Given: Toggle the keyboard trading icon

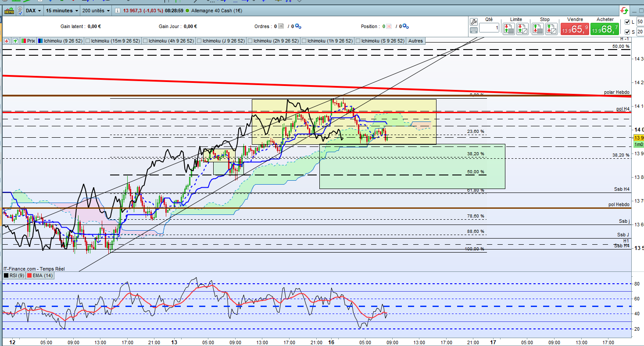Looking at the screenshot, I should 474,30.
